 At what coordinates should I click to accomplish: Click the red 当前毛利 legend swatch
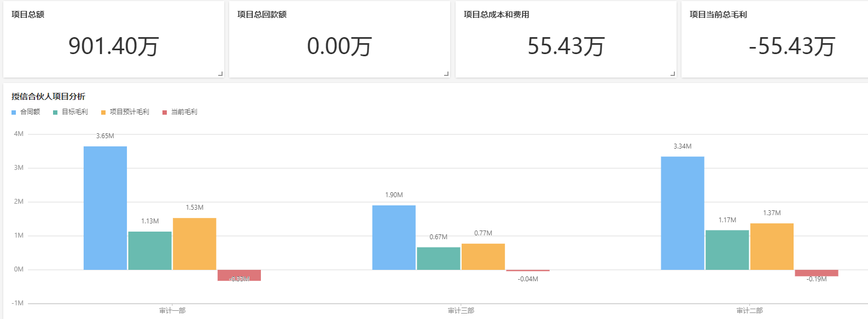[165, 113]
